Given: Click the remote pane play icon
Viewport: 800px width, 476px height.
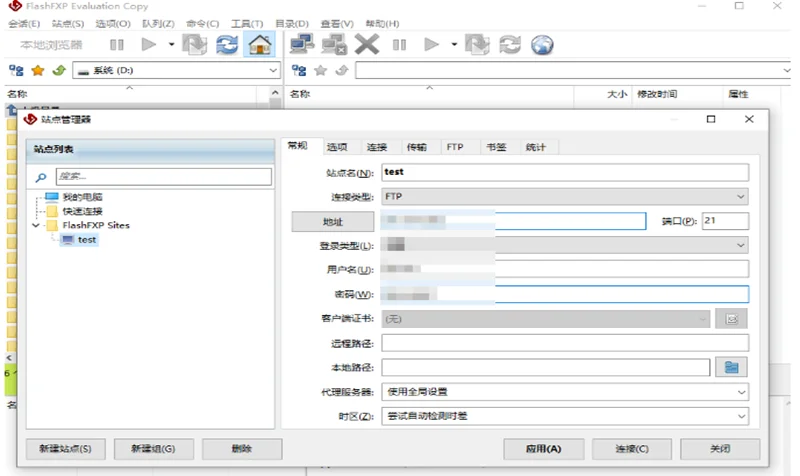Looking at the screenshot, I should 432,45.
